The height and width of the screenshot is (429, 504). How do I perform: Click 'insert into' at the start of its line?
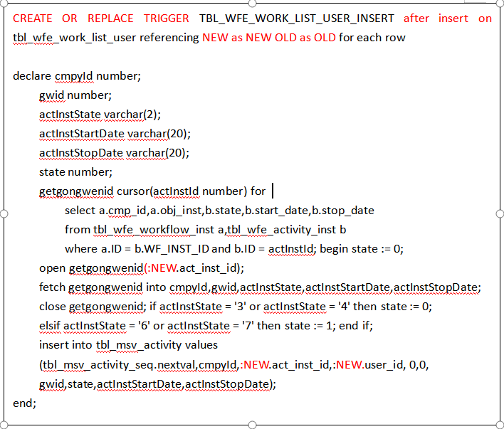[x=65, y=345]
